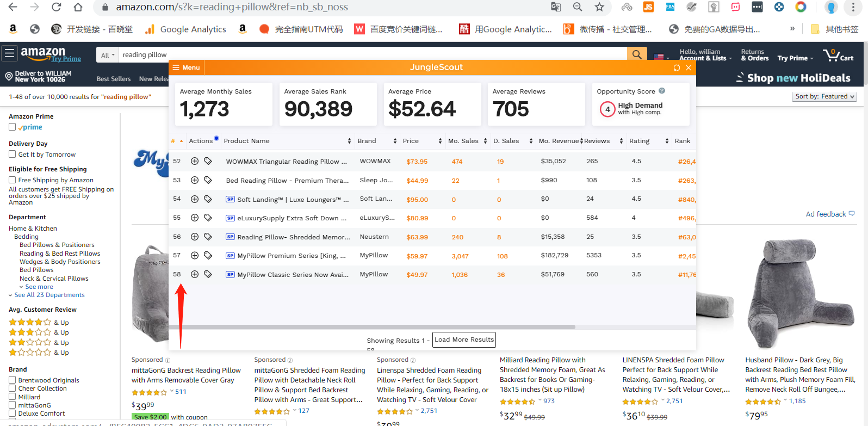868x426 pixels.
Task: Click the tag icon for row 55
Action: 208,218
